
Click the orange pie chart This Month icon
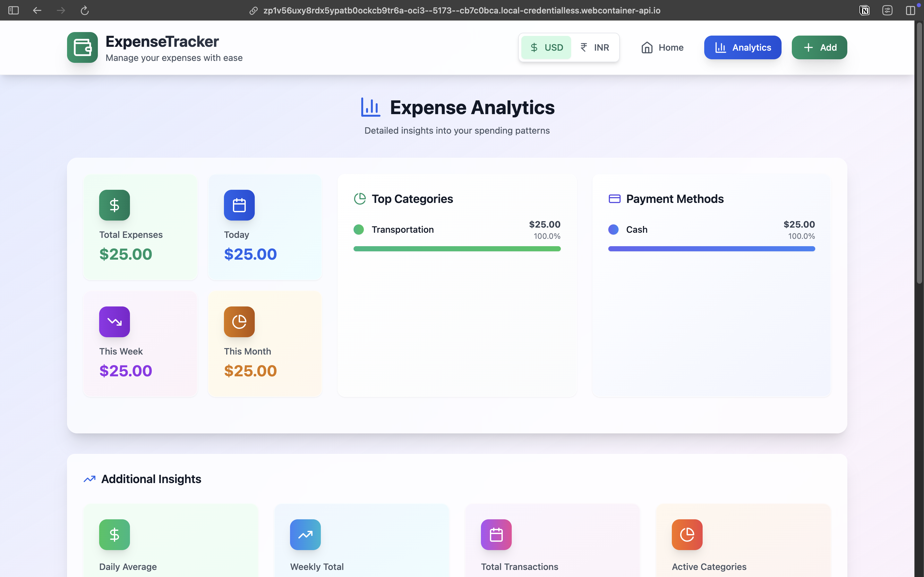[x=239, y=322]
